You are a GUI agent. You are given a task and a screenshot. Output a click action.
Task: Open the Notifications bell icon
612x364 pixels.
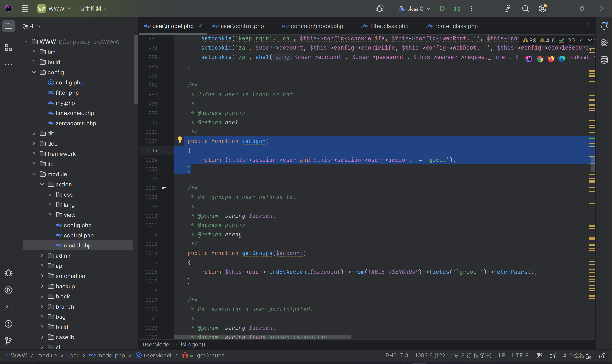pyautogui.click(x=604, y=26)
